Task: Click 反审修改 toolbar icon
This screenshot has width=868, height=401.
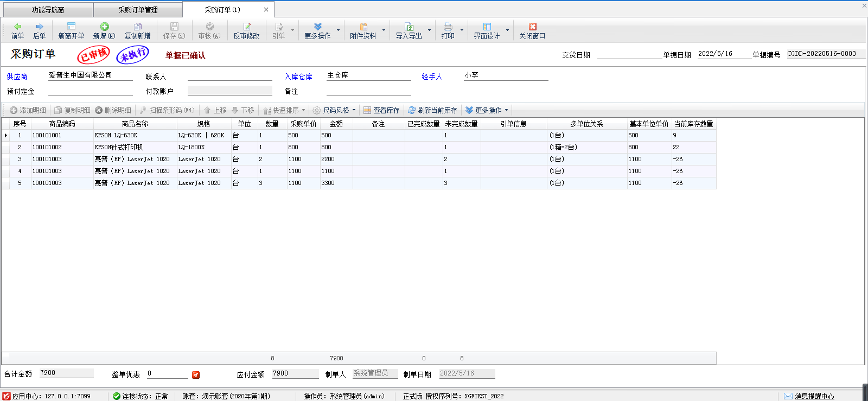Action: pyautogui.click(x=246, y=27)
